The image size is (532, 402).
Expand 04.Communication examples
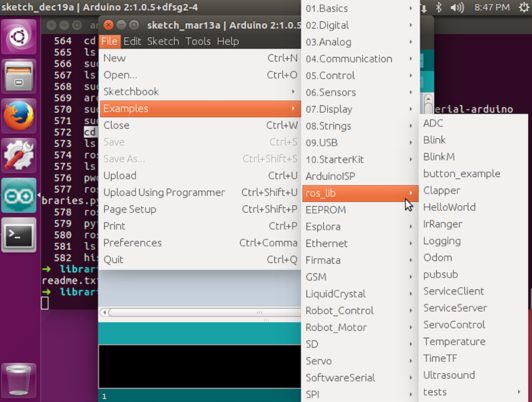[x=360, y=58]
